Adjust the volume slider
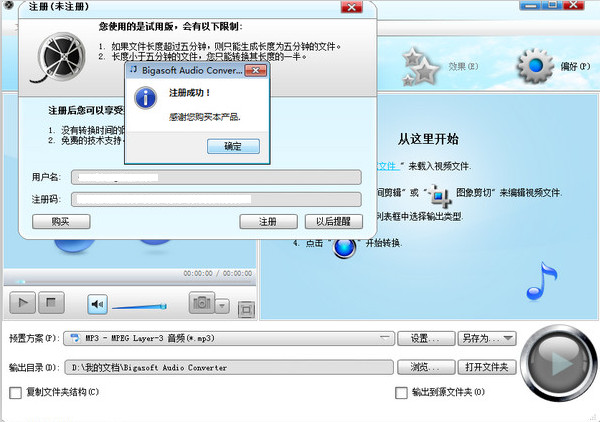600x422 pixels. click(x=139, y=306)
